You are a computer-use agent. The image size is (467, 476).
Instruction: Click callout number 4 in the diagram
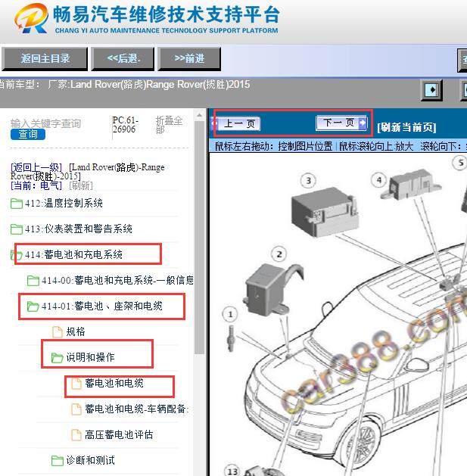pyautogui.click(x=379, y=180)
